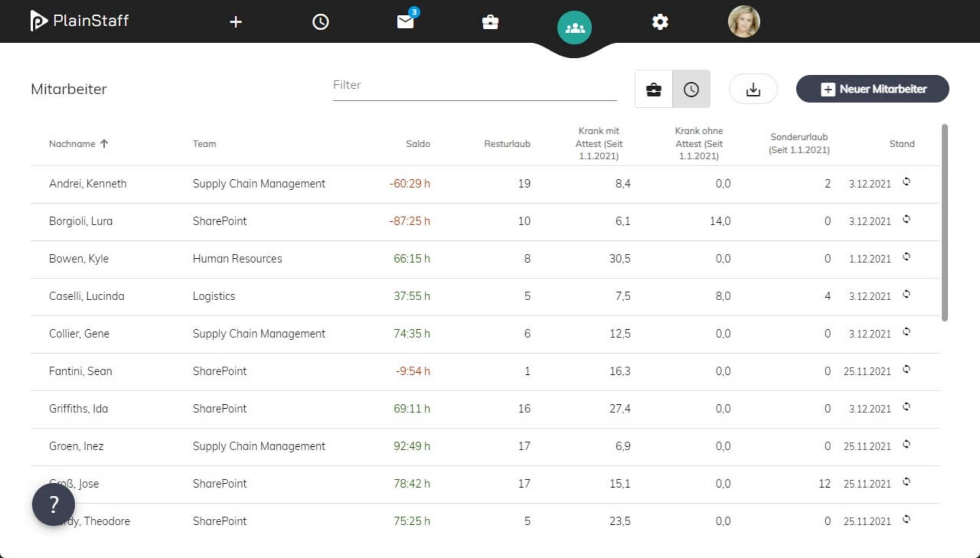Open the help question mark button

(53, 505)
